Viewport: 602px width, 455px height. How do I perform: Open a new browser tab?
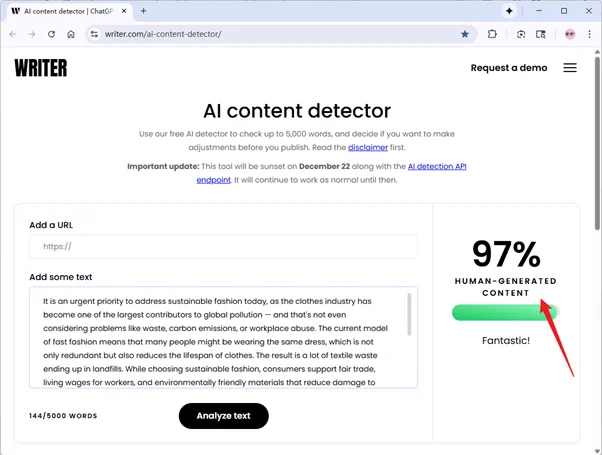click(x=144, y=11)
